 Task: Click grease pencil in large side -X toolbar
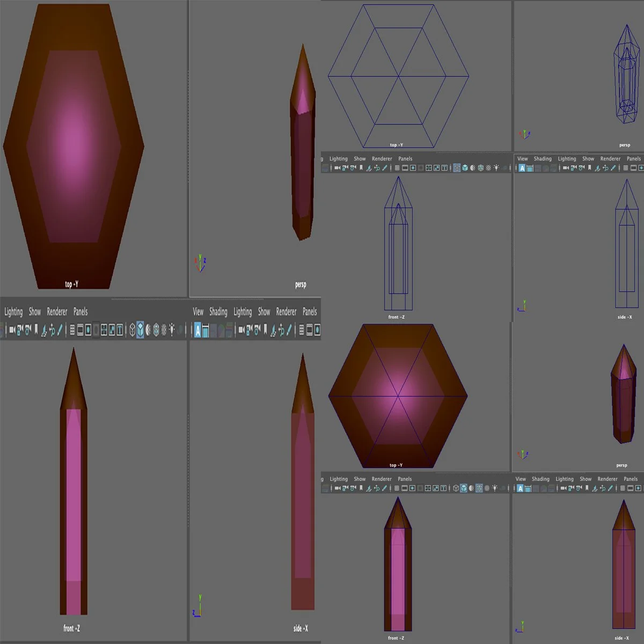coord(289,330)
